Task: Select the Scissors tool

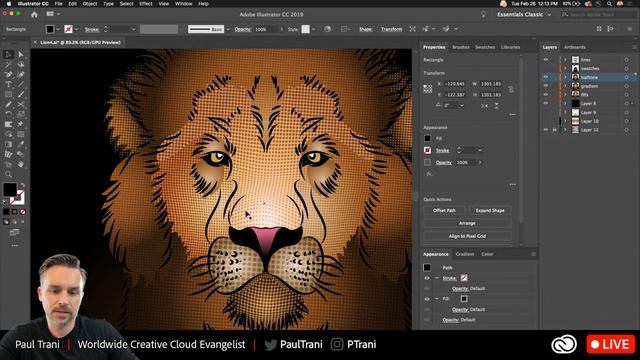Action: (x=21, y=104)
